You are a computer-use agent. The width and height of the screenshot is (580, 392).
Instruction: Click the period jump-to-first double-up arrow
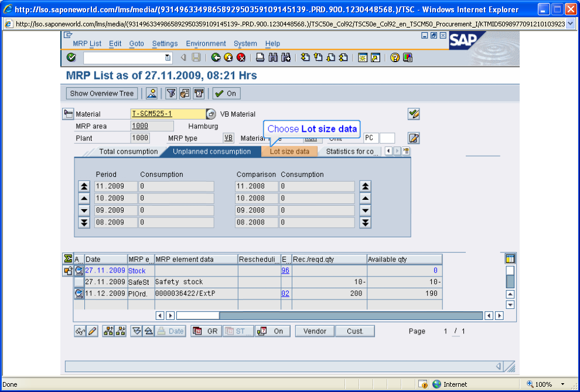(x=84, y=186)
